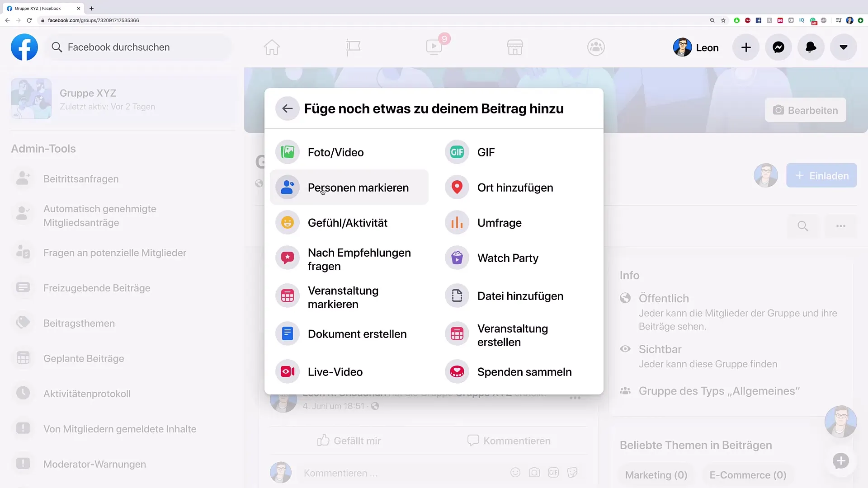868x488 pixels.
Task: Click Beitrittsanfragen in Admin-Tools sidebar
Action: [x=80, y=179]
